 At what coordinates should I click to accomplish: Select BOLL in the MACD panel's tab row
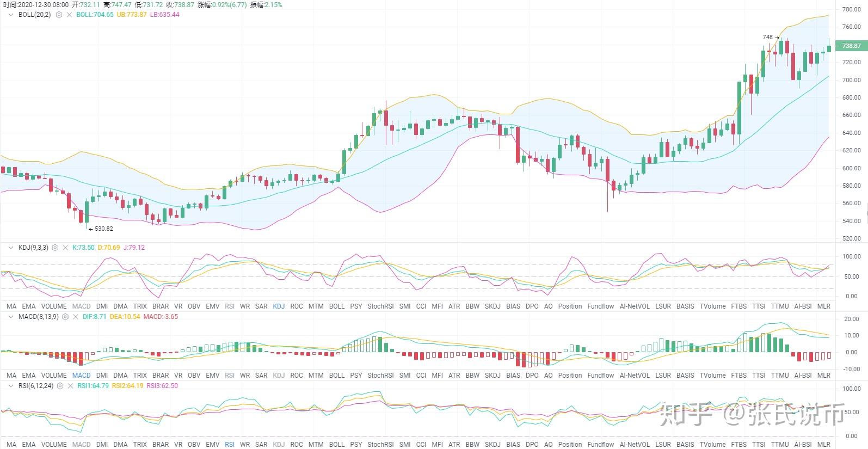click(337, 376)
